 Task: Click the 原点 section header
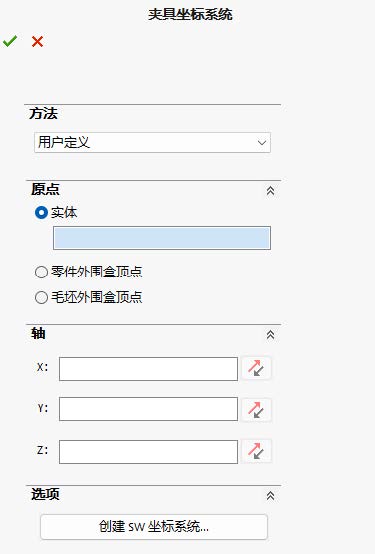[45, 189]
